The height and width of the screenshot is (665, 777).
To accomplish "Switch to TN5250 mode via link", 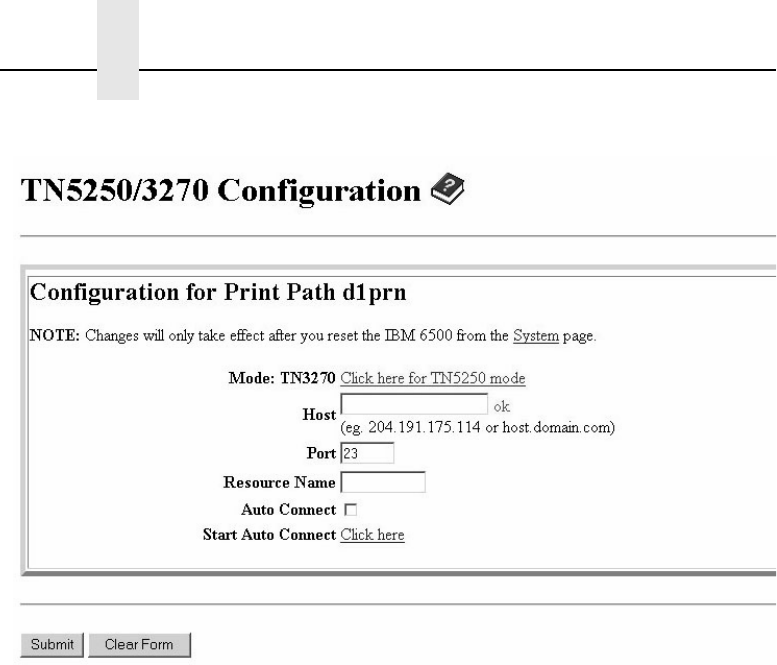I will 433,378.
